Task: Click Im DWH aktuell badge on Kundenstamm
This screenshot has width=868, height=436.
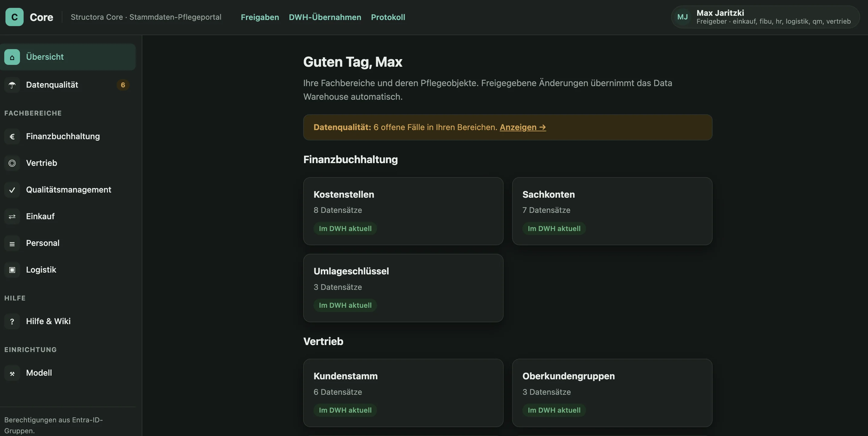Action: [x=345, y=410]
